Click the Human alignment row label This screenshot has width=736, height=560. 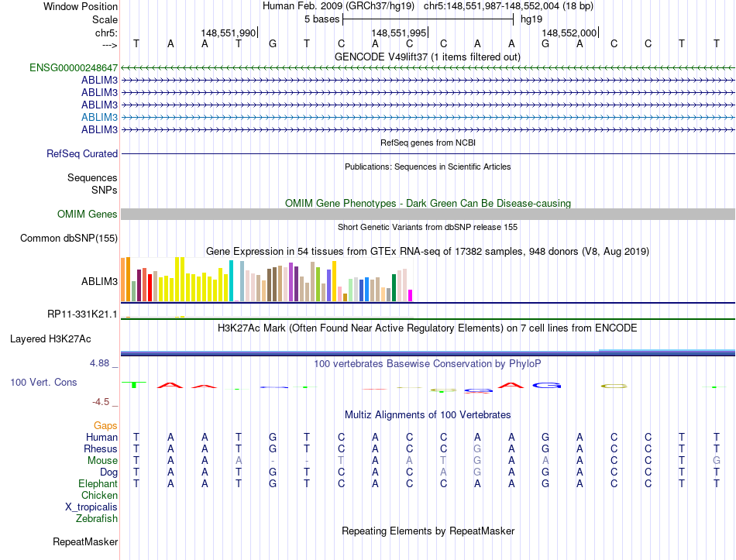tap(101, 438)
